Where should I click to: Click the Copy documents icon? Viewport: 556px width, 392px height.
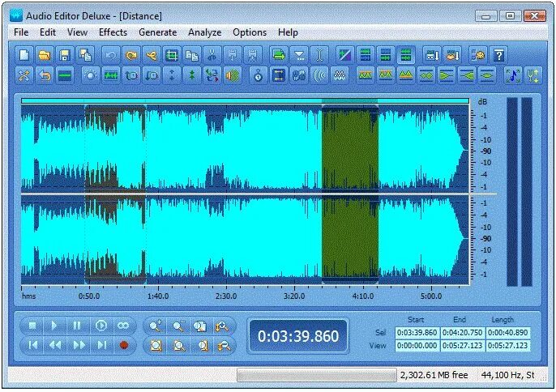coord(192,55)
